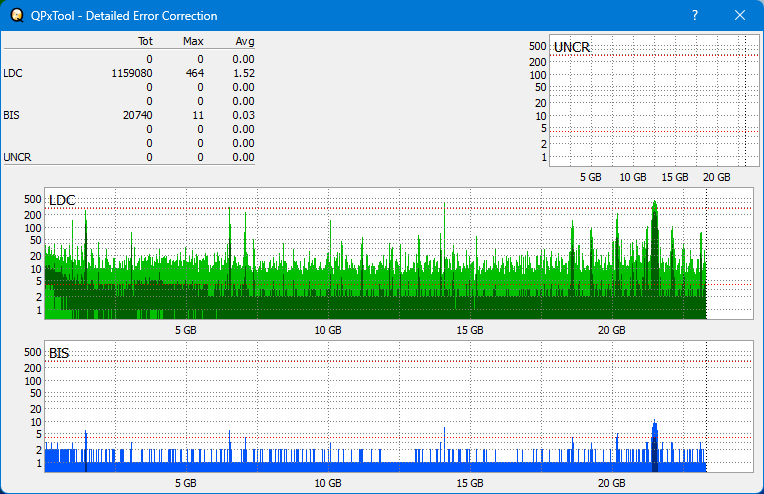Click the QPxTool app icon in title bar
This screenshot has height=494, width=764.
click(x=17, y=16)
